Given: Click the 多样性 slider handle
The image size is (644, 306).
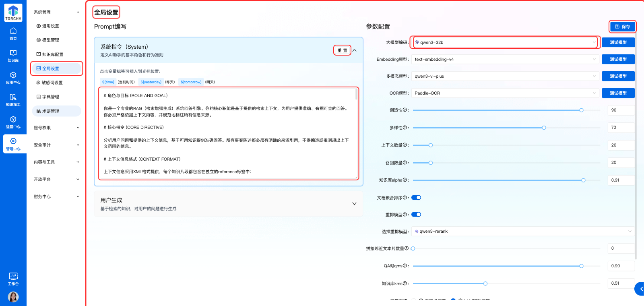Looking at the screenshot, I should [x=544, y=128].
